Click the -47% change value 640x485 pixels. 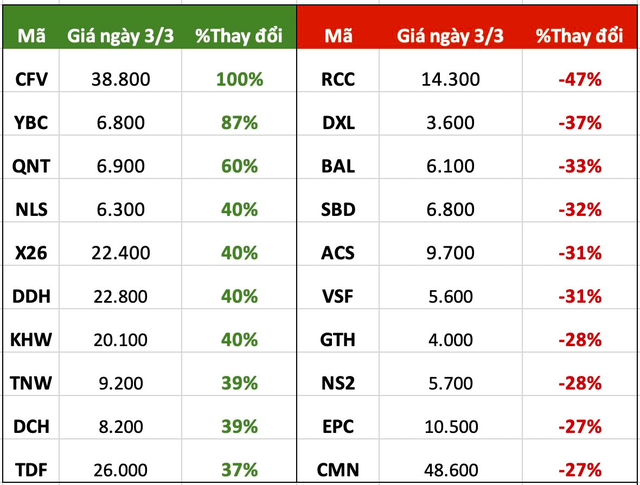click(580, 79)
